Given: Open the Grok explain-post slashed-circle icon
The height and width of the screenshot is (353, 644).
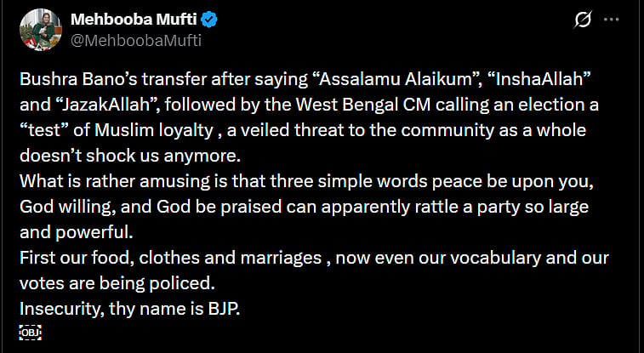Looking at the screenshot, I should (x=583, y=20).
